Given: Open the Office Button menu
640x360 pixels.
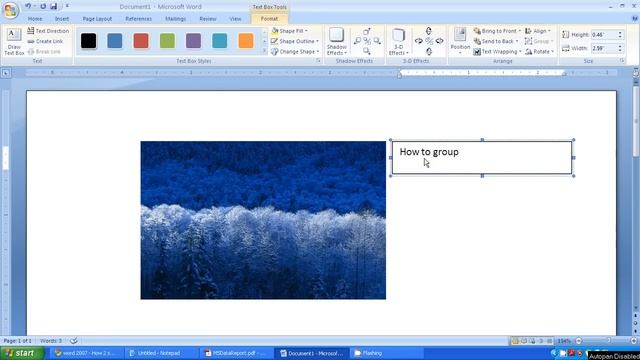Looking at the screenshot, I should click(x=10, y=10).
